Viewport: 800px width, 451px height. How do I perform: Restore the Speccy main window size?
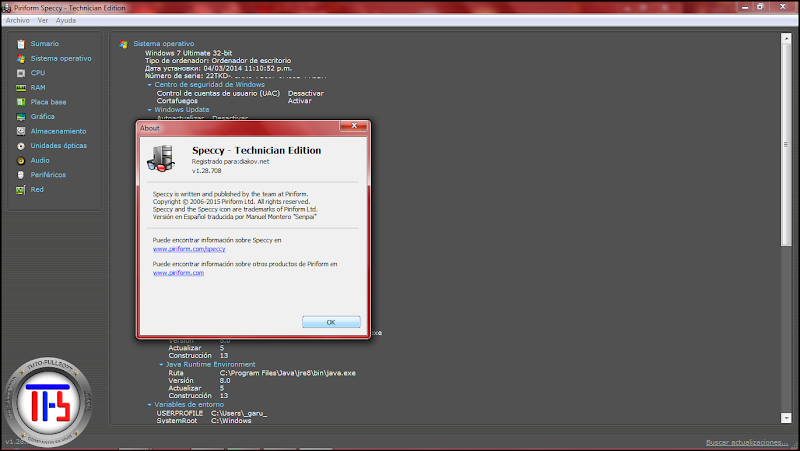[x=760, y=7]
